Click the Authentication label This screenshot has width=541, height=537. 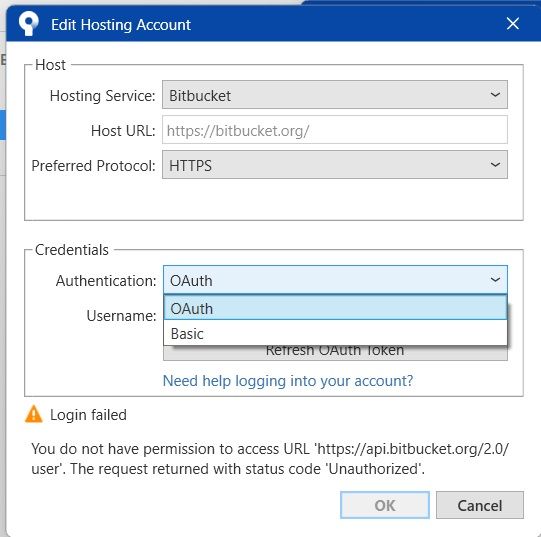click(x=106, y=281)
